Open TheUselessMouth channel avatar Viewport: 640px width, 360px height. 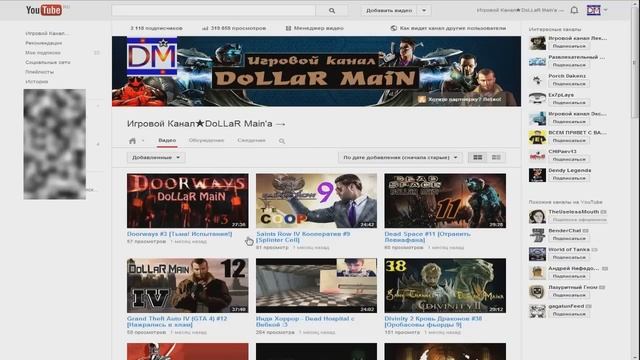click(x=537, y=216)
